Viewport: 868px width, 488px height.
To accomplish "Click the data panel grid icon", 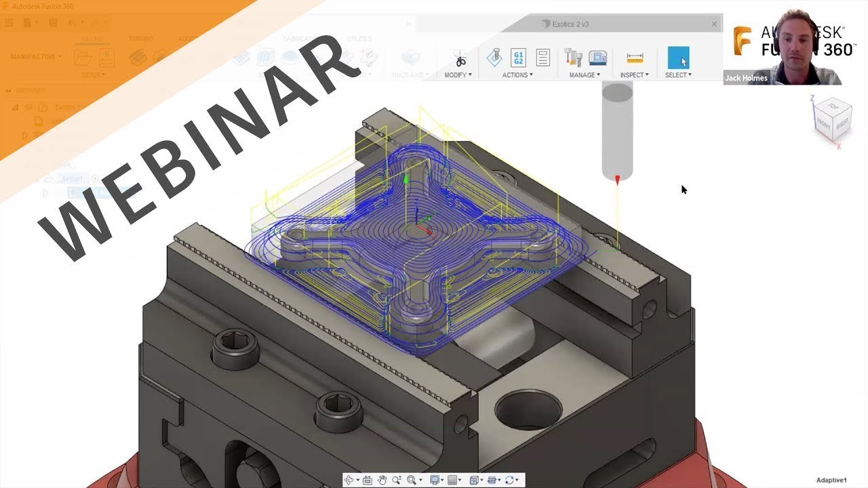I will coord(9,23).
